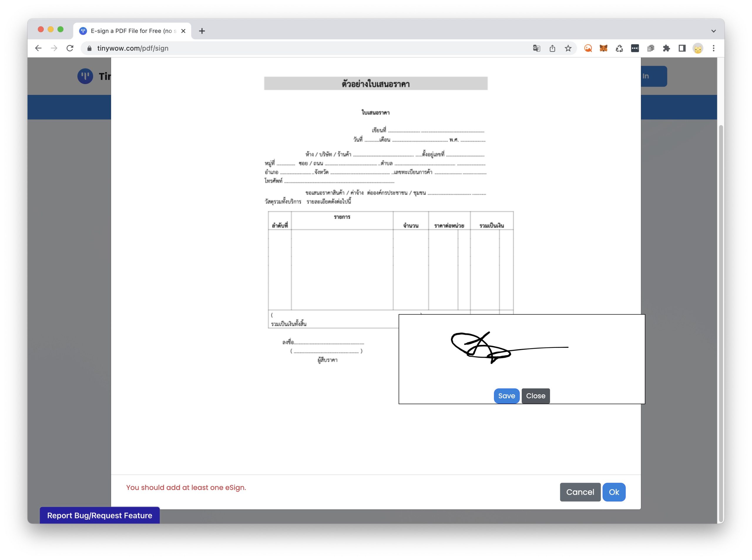Cancel the eSign dialog
The height and width of the screenshot is (560, 752).
tap(580, 492)
